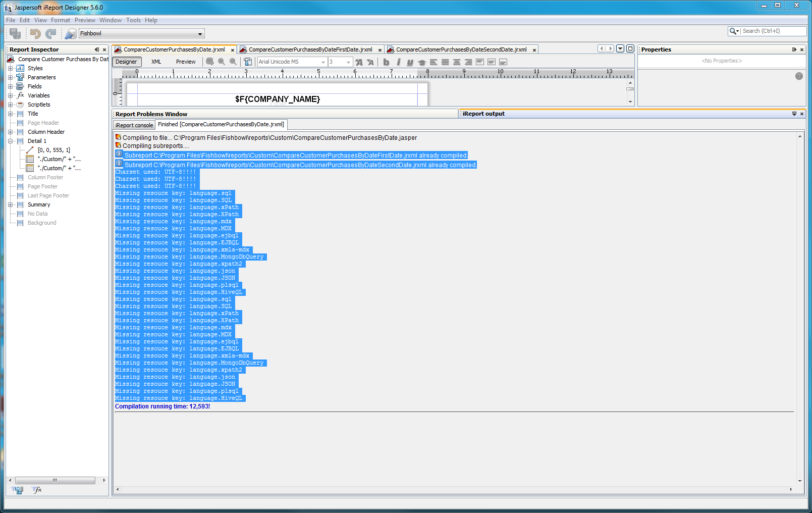Expand the Variables tree node

10,95
